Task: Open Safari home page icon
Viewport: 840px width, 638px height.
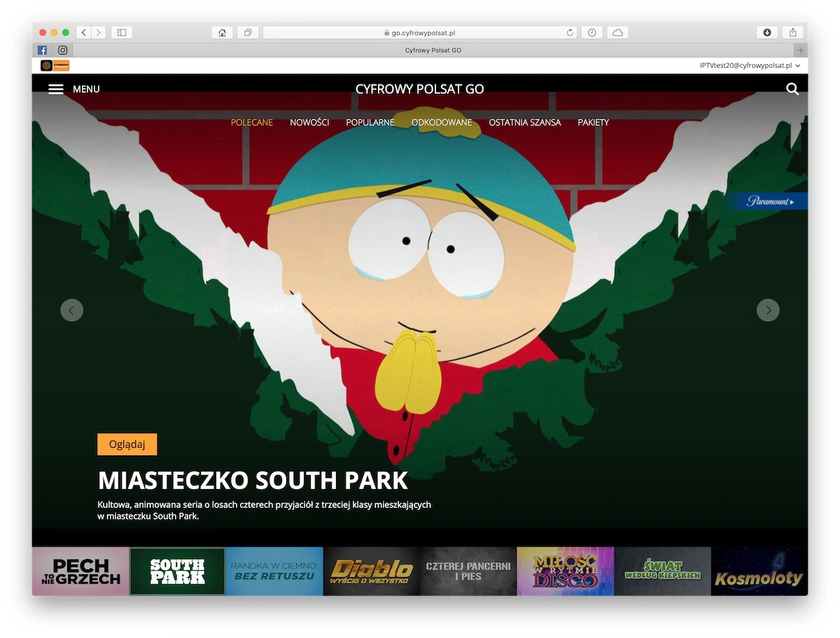Action: (222, 32)
